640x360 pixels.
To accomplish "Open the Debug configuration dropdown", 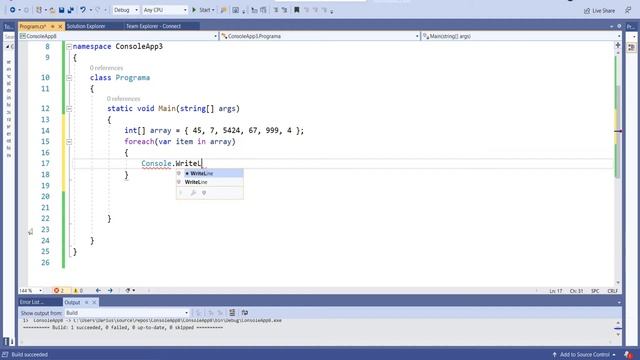I will 125,10.
